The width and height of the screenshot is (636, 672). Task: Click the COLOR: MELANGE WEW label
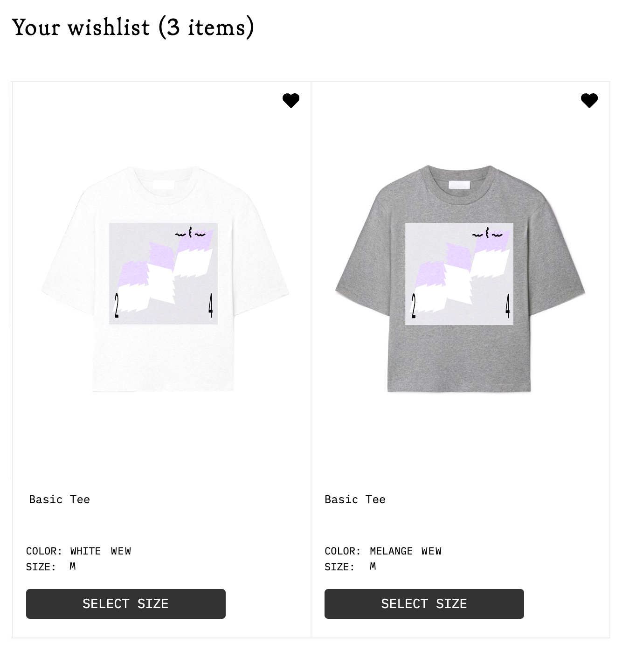pos(383,551)
